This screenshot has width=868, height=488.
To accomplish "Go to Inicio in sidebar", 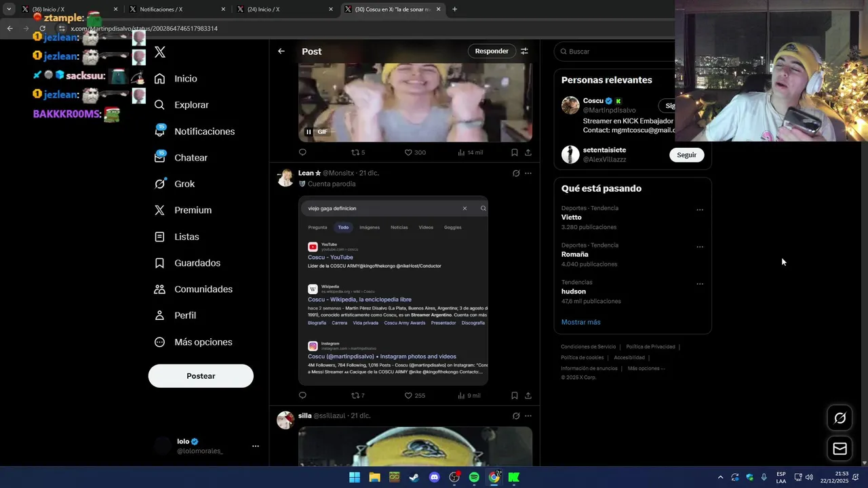I will pos(176,79).
